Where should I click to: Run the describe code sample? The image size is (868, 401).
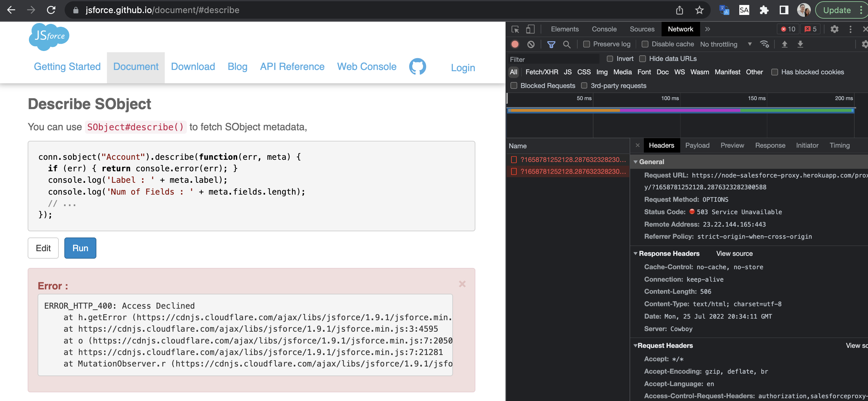click(80, 248)
